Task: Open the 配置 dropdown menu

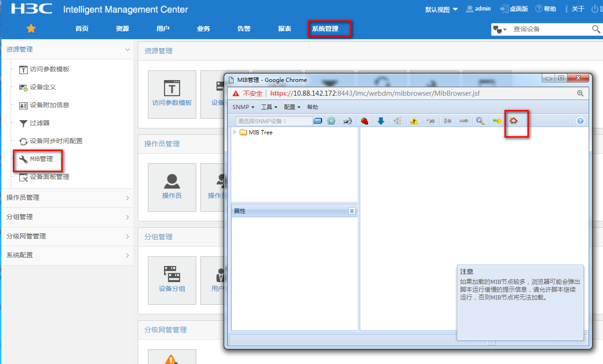Action: click(292, 107)
